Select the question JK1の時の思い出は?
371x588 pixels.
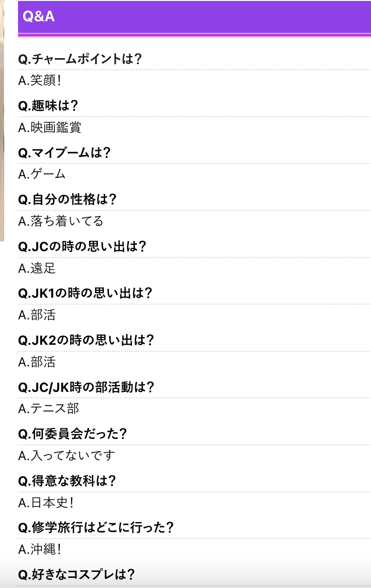pos(85,293)
